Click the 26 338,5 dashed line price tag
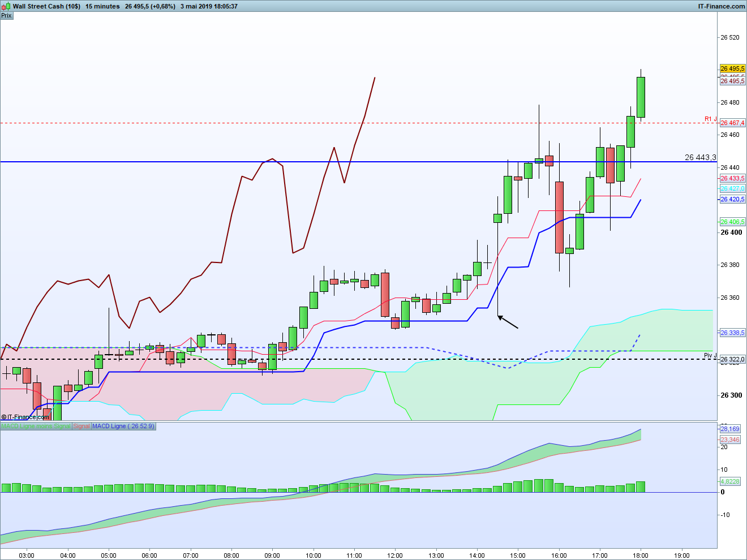This screenshot has height=560, width=747. tap(732, 333)
